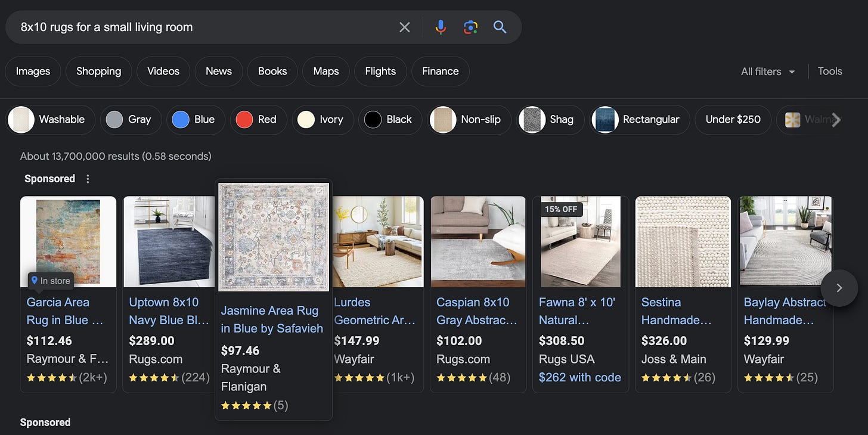Image resolution: width=868 pixels, height=435 pixels.
Task: Click the About 13,700,000 results text
Action: pos(116,156)
